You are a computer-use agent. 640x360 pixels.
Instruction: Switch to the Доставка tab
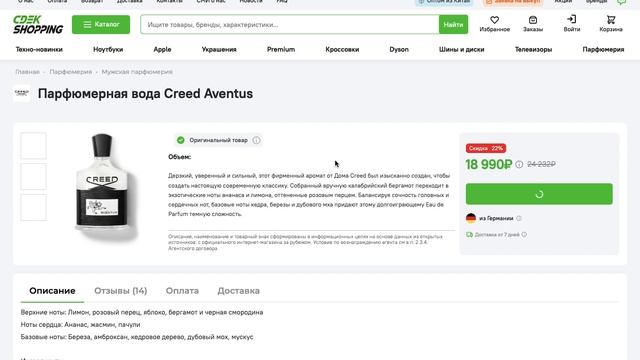[238, 291]
